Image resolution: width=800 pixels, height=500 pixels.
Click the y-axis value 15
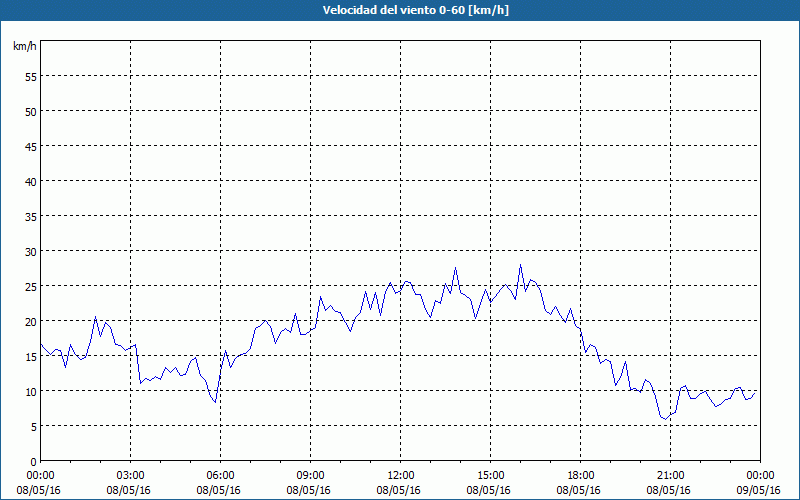click(x=31, y=357)
